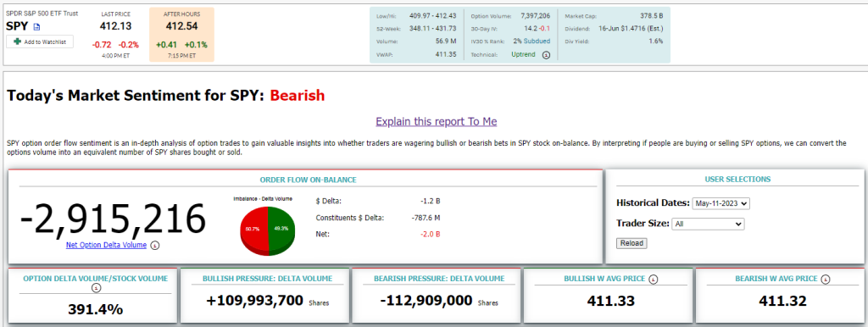This screenshot has width=868, height=327.
Task: Expand the Trader Size dropdown
Action: click(x=708, y=224)
